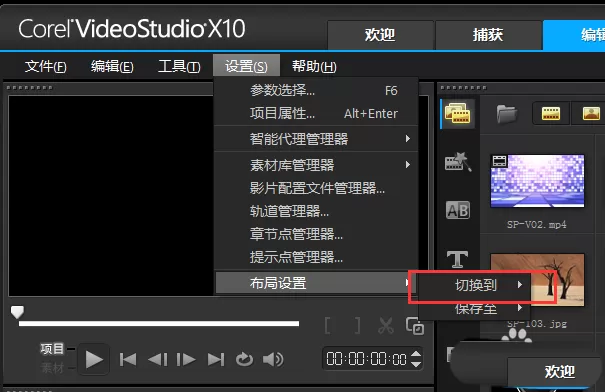Click the preview scrubber handle
Image resolution: width=605 pixels, height=392 pixels.
[17, 311]
